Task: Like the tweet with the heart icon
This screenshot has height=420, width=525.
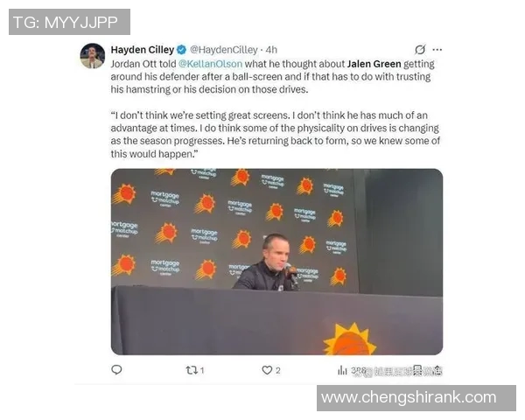Action: tap(267, 370)
